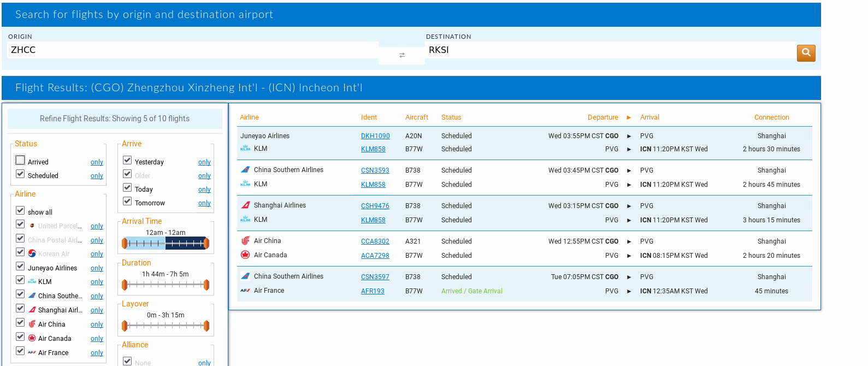Click the origin airport field ZHCC
Image resolution: width=868 pixels, height=366 pixels.
pos(193,50)
